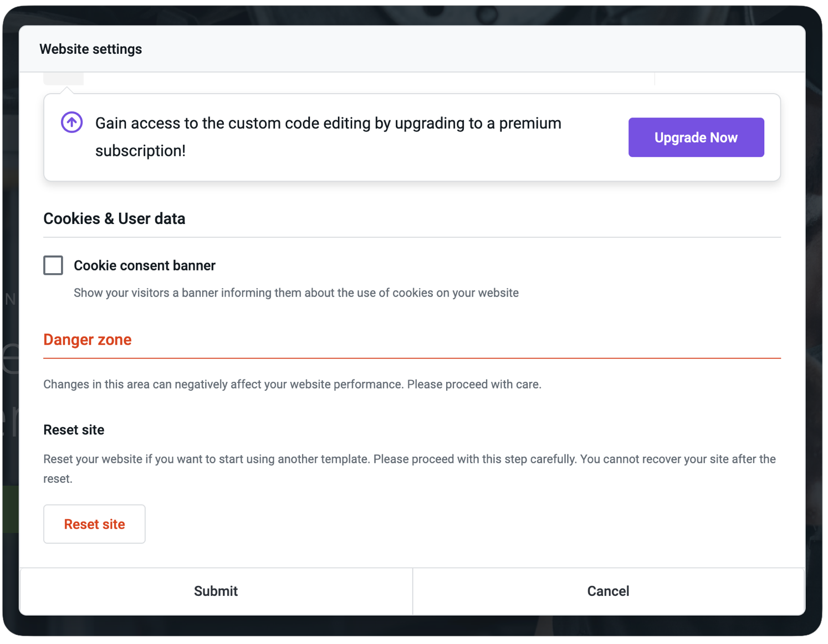Click the Reset site button
The image size is (828, 644).
[94, 524]
